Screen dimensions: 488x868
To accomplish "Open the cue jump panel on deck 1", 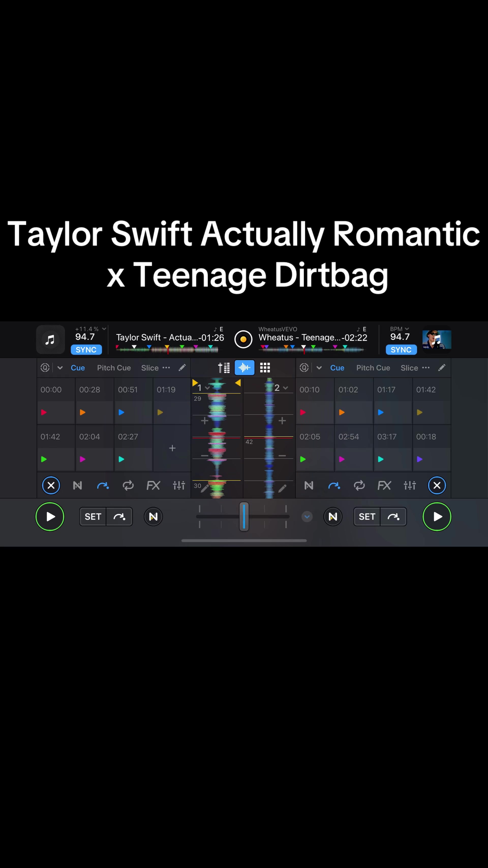I will click(103, 485).
